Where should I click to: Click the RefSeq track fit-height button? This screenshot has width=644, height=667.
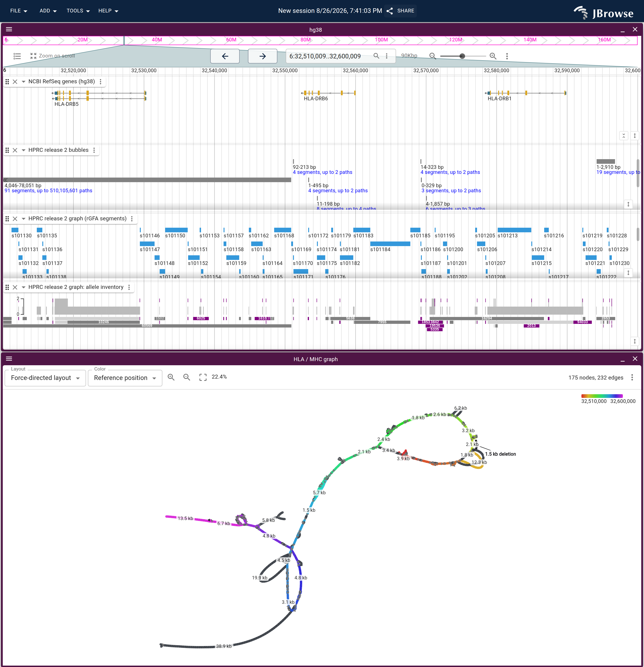click(x=624, y=136)
